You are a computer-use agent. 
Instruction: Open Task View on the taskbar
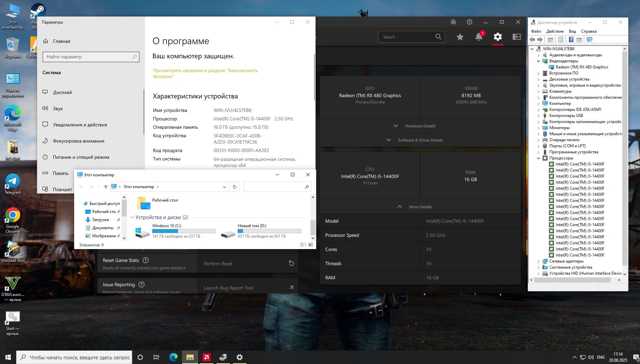[156, 357]
